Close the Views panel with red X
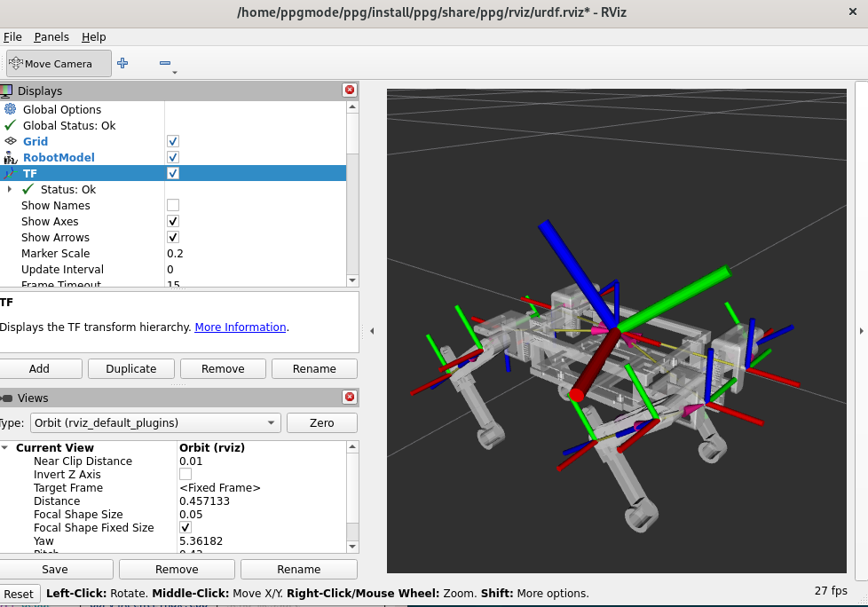This screenshot has width=868, height=607. pos(350,397)
